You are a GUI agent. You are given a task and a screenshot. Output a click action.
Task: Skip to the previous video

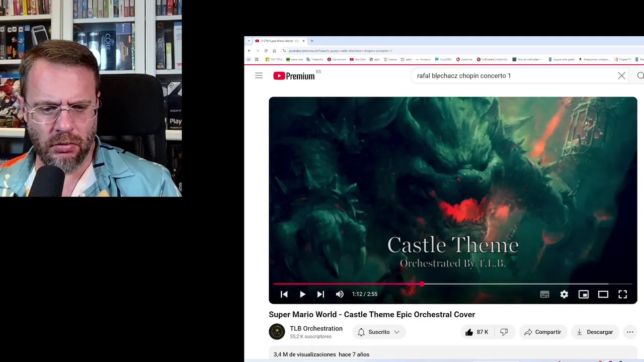[x=284, y=294]
